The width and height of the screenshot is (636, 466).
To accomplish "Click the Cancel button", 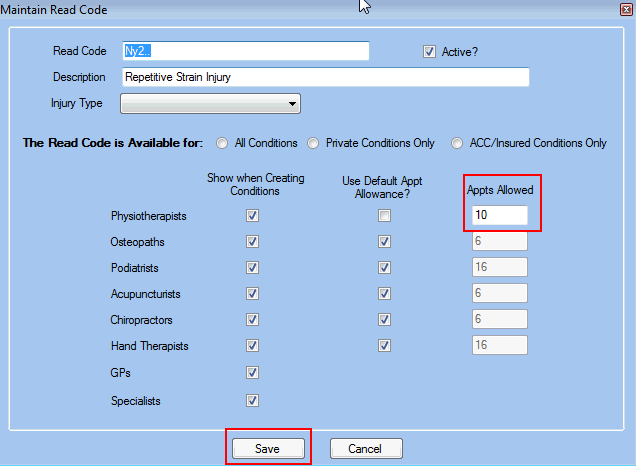I will (x=365, y=449).
